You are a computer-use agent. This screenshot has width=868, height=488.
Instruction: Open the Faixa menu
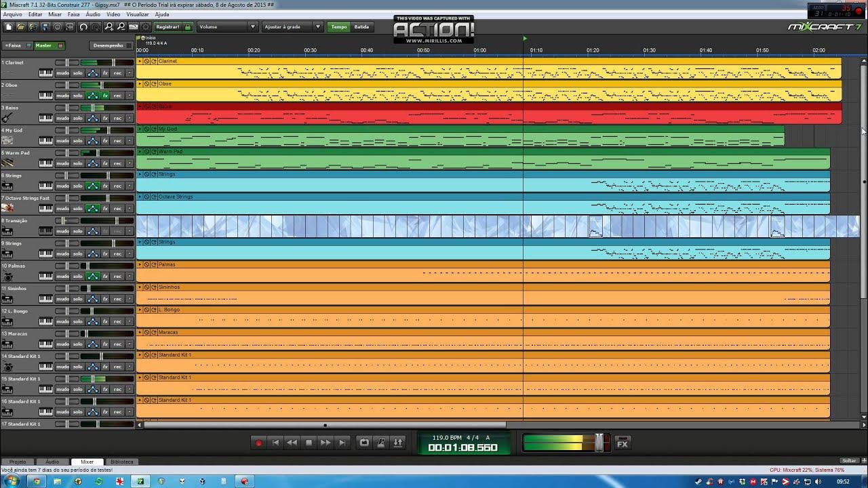pyautogui.click(x=73, y=14)
